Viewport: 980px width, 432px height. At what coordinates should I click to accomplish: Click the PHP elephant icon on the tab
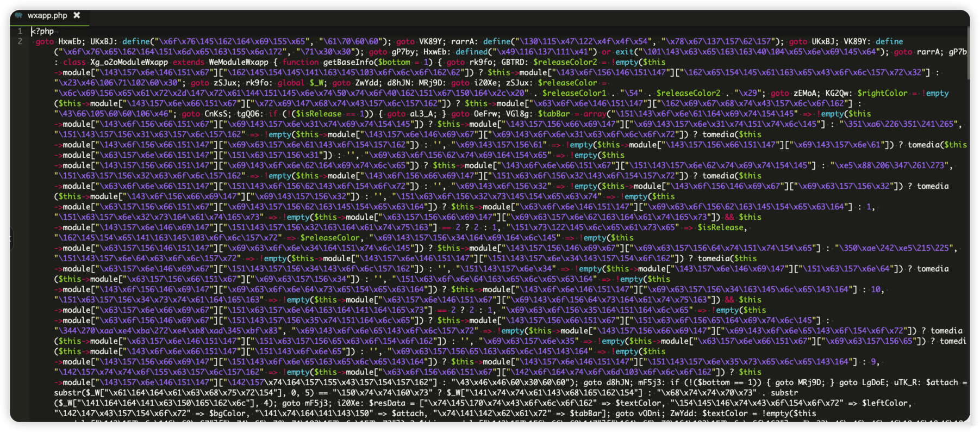[19, 16]
